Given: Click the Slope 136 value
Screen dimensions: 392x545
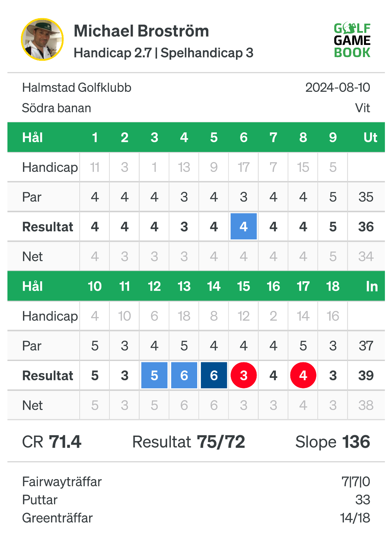Looking at the screenshot, I should pos(333,442).
